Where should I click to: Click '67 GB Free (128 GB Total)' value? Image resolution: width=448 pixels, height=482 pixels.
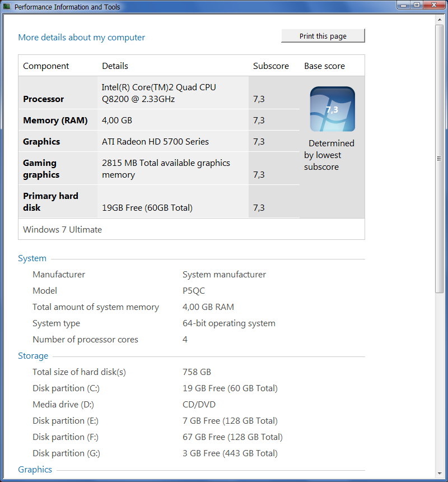pos(232,437)
